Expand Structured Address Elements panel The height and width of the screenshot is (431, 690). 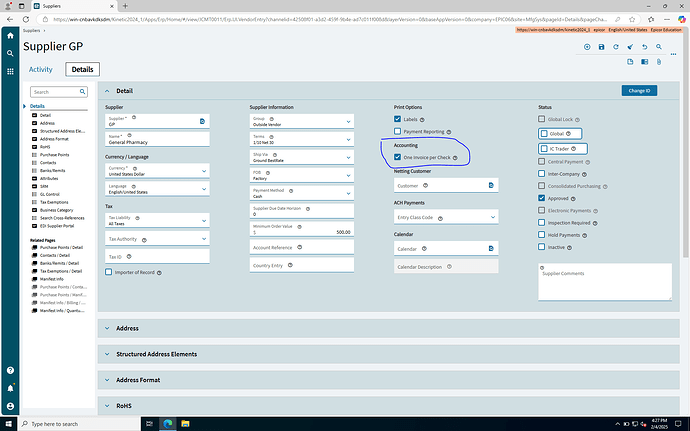(107, 354)
